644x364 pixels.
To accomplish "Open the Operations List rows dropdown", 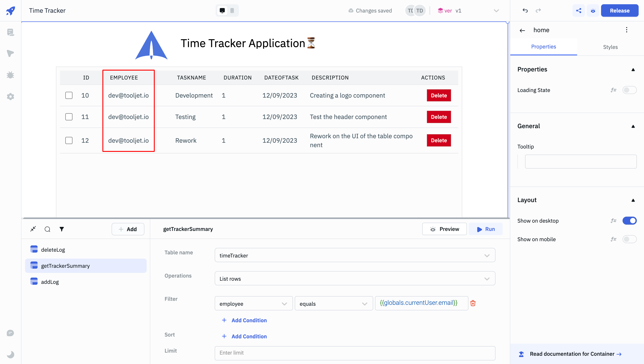I will [x=355, y=278].
